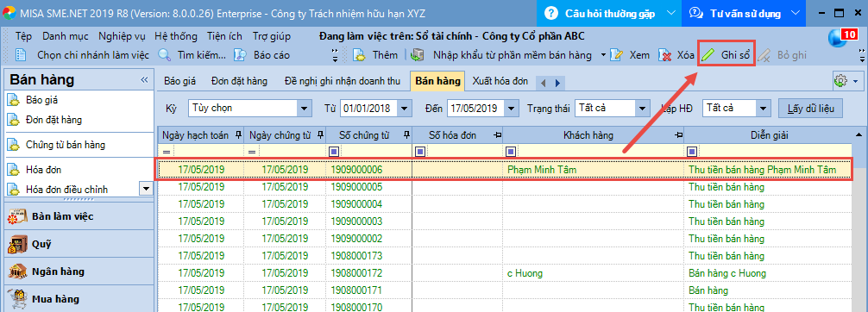This screenshot has width=868, height=312.
Task: Click the Thêm add icon
Action: 359,55
